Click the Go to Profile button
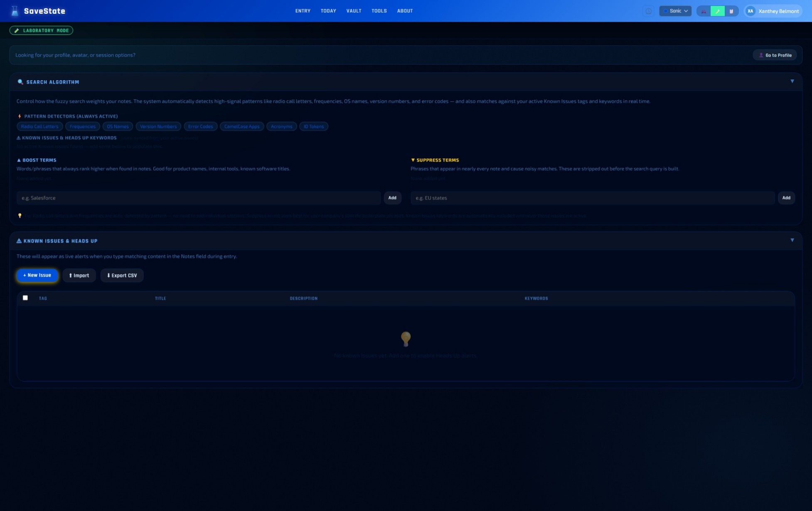812x511 pixels. tap(775, 55)
